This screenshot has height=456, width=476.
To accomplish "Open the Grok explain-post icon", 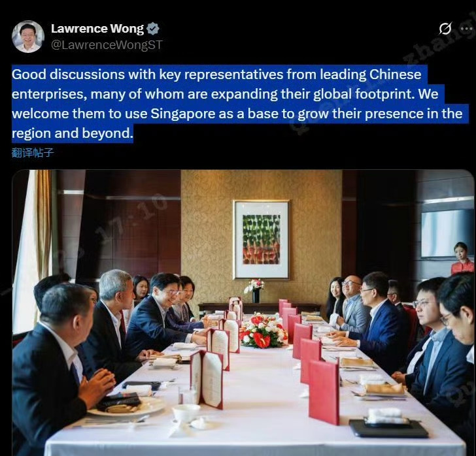I will coord(445,29).
